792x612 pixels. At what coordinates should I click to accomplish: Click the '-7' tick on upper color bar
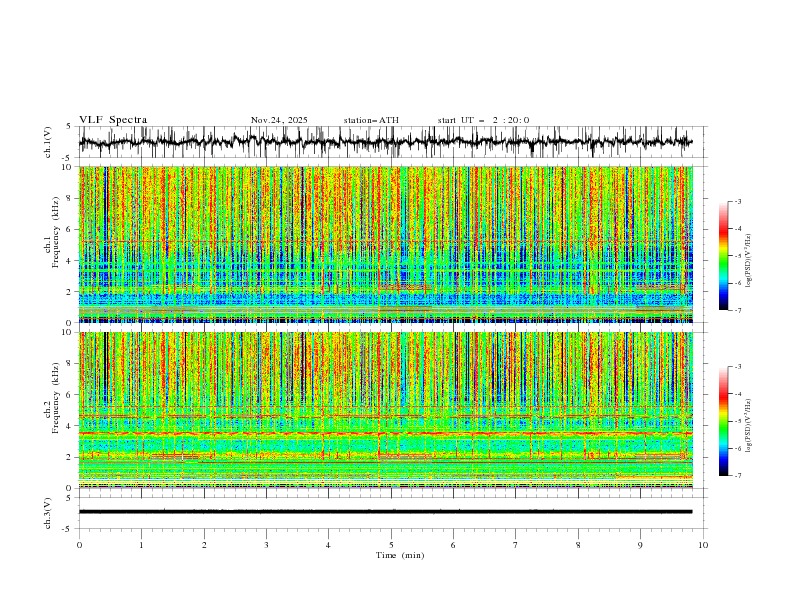[x=738, y=310]
